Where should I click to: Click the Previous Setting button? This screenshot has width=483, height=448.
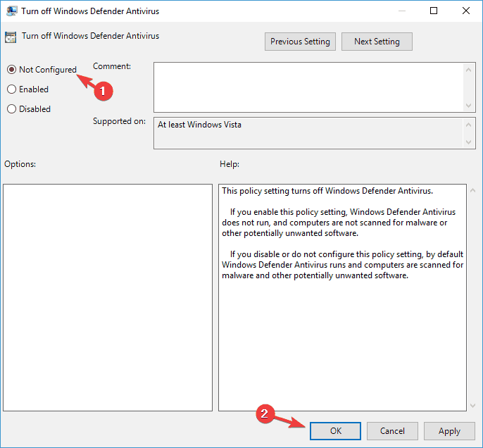click(300, 42)
